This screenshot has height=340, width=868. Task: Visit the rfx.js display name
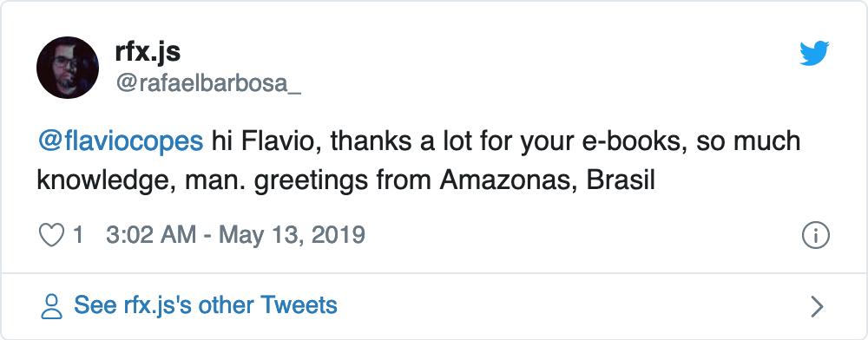[x=148, y=53]
